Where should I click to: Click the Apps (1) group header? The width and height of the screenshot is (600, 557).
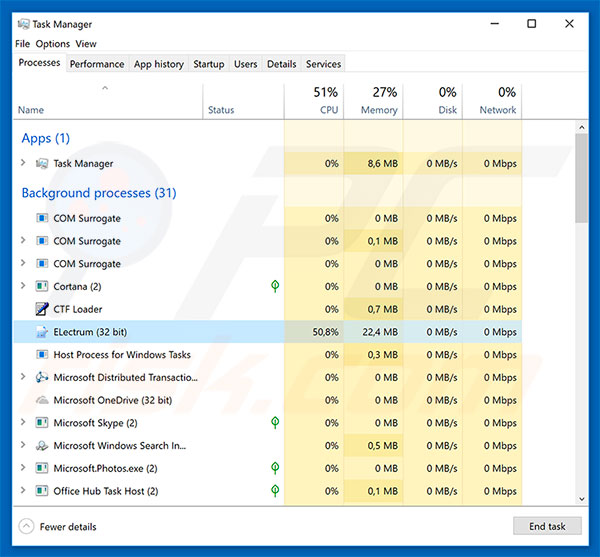tap(46, 138)
